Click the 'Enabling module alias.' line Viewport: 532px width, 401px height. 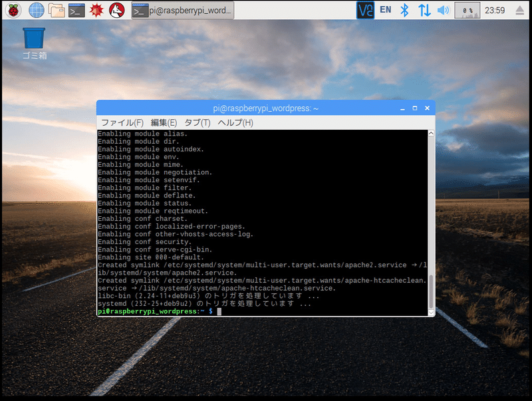[x=142, y=134]
